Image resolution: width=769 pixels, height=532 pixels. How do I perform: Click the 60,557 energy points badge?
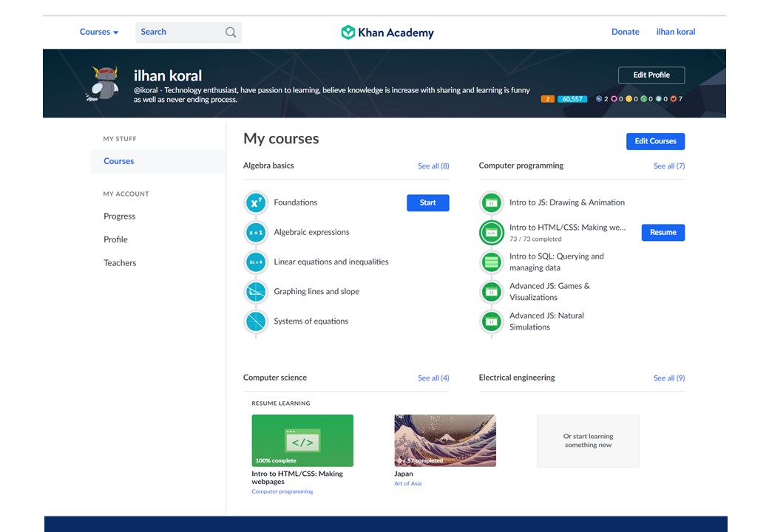[x=572, y=99]
